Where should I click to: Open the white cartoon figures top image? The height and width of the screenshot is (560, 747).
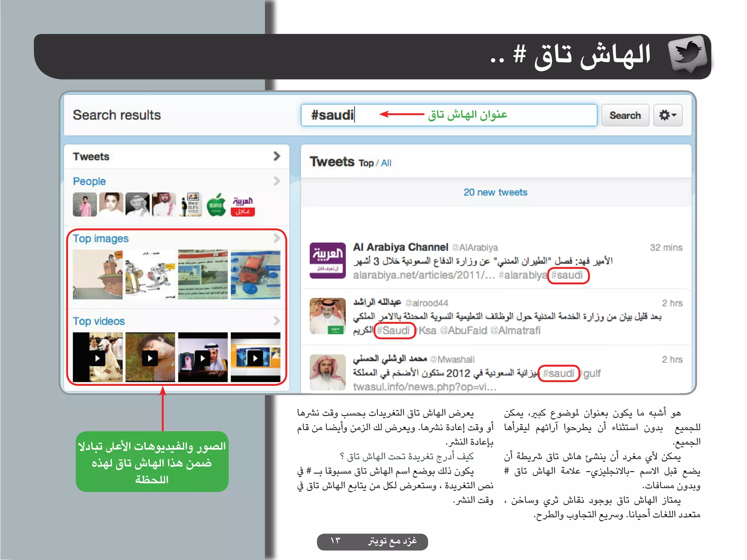click(150, 275)
